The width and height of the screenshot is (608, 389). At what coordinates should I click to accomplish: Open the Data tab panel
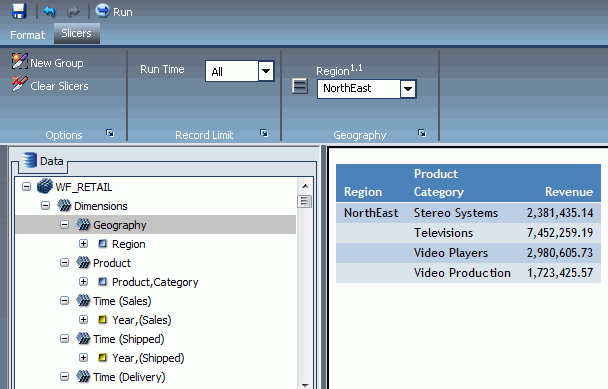click(43, 161)
